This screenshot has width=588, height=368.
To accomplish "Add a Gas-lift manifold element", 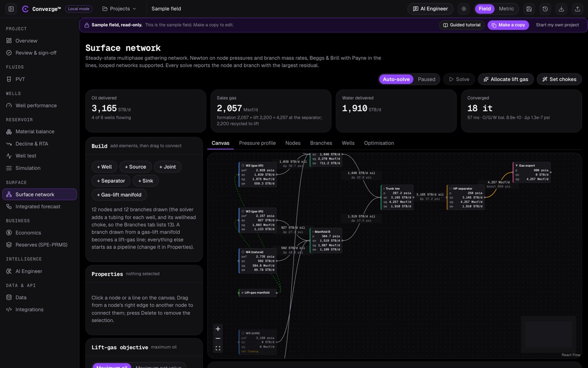I will pyautogui.click(x=119, y=195).
